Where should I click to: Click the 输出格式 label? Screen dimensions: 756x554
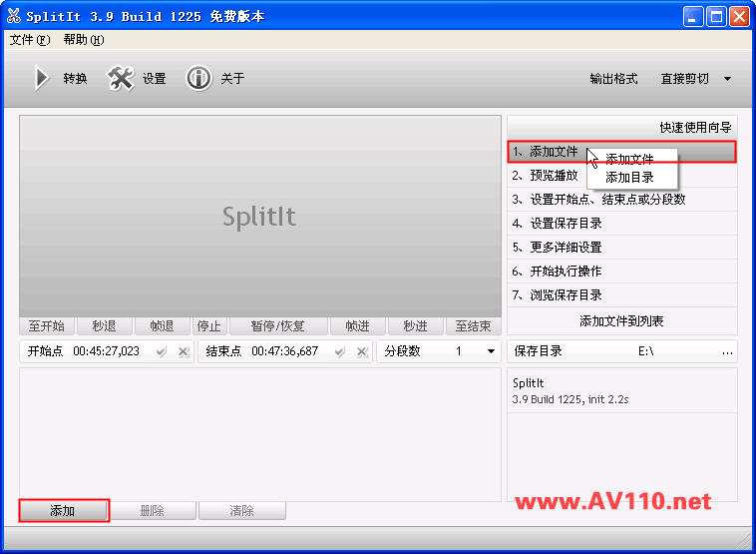(613, 79)
